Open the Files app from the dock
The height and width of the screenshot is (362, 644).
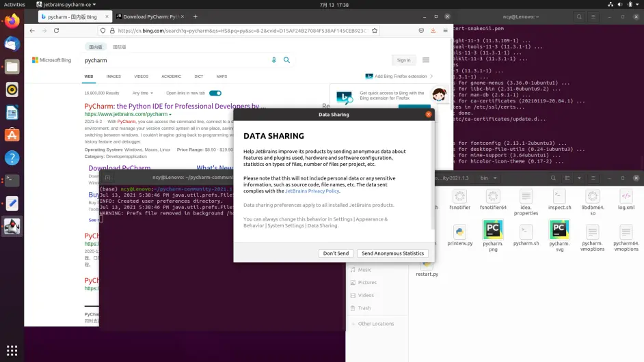pos(12,66)
